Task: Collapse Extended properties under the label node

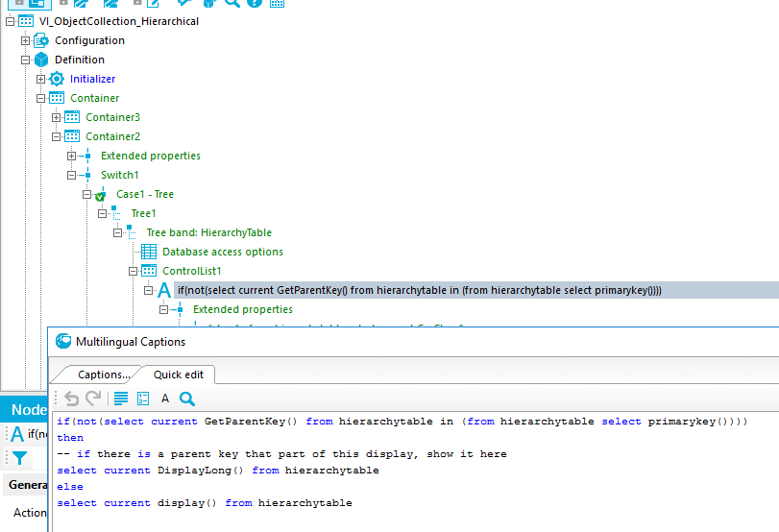Action: (164, 309)
